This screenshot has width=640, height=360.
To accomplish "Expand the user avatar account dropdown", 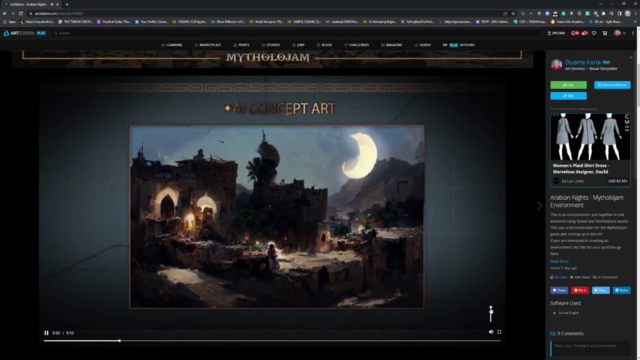I will (x=620, y=33).
